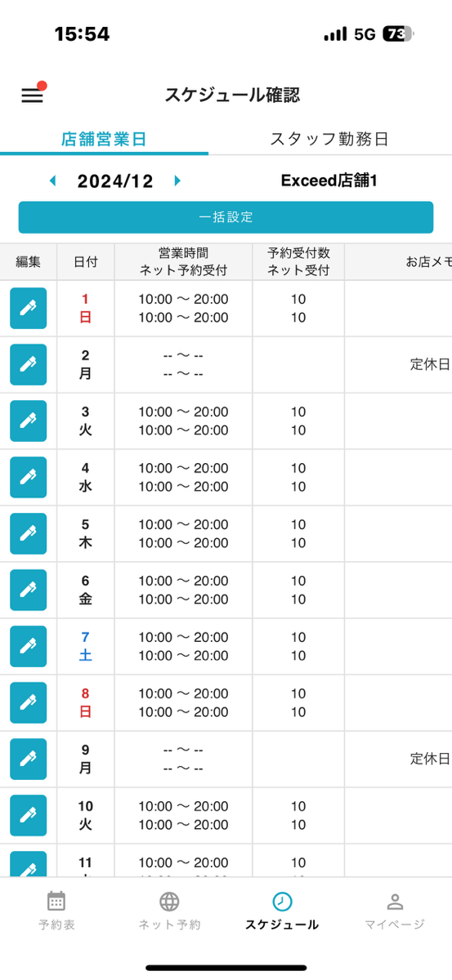Viewport: 452px width, 980px height.
Task: Edit the 10 火 schedule row
Action: click(28, 815)
